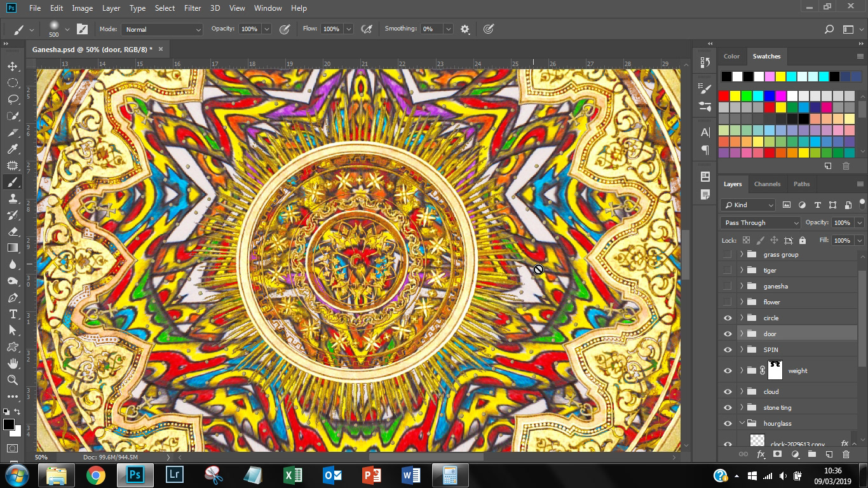
Task: Open the brush Opacity dropdown arrow
Action: pyautogui.click(x=266, y=29)
